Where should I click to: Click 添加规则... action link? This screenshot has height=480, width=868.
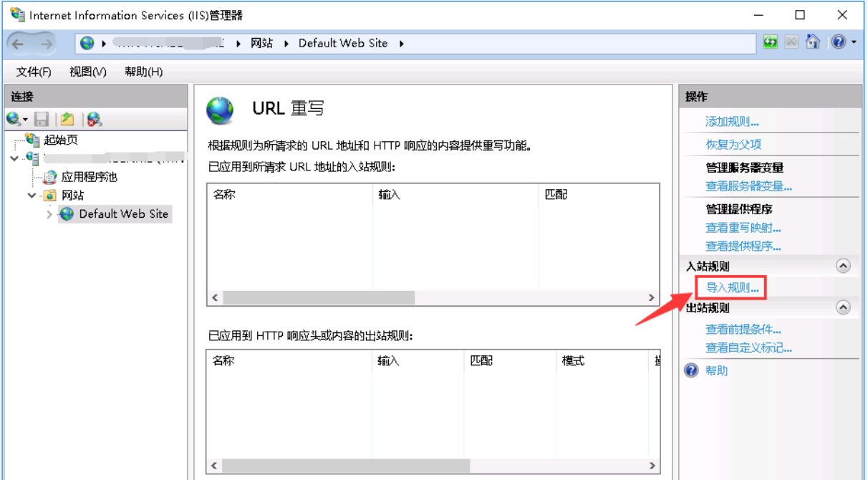(732, 122)
